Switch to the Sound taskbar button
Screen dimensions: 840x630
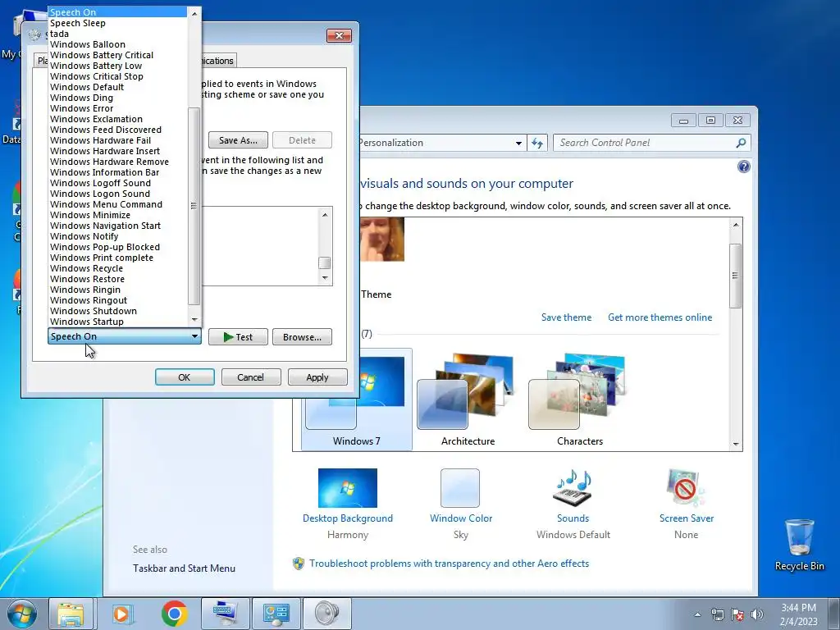(326, 614)
